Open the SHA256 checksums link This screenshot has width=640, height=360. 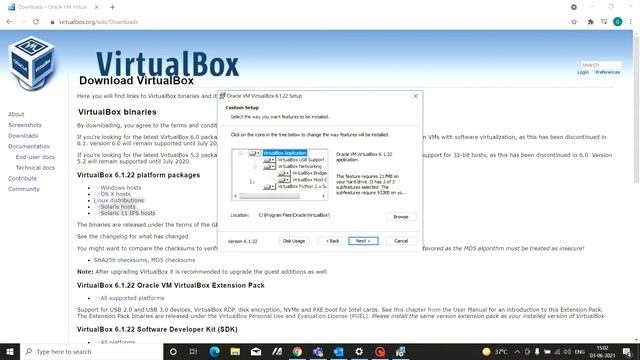[x=120, y=260]
